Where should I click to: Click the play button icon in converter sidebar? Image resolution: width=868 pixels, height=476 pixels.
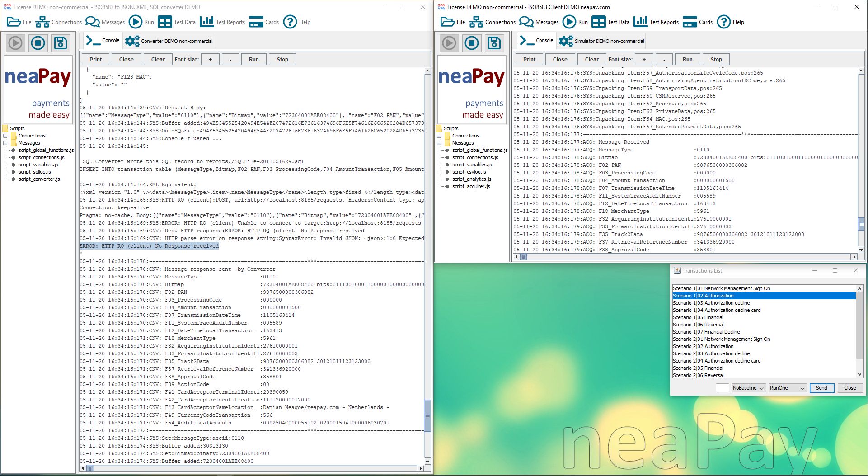click(x=15, y=43)
